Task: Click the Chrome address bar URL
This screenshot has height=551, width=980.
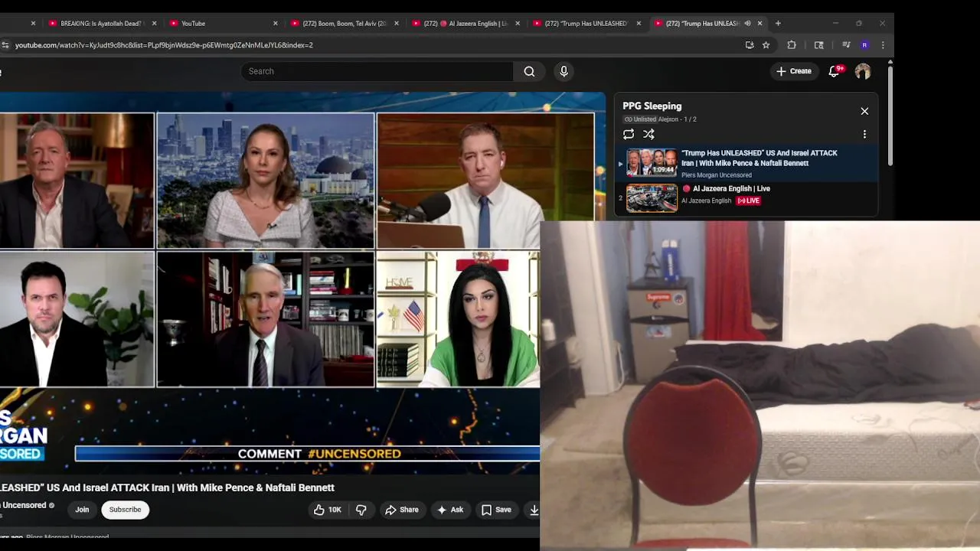Action: tap(164, 45)
